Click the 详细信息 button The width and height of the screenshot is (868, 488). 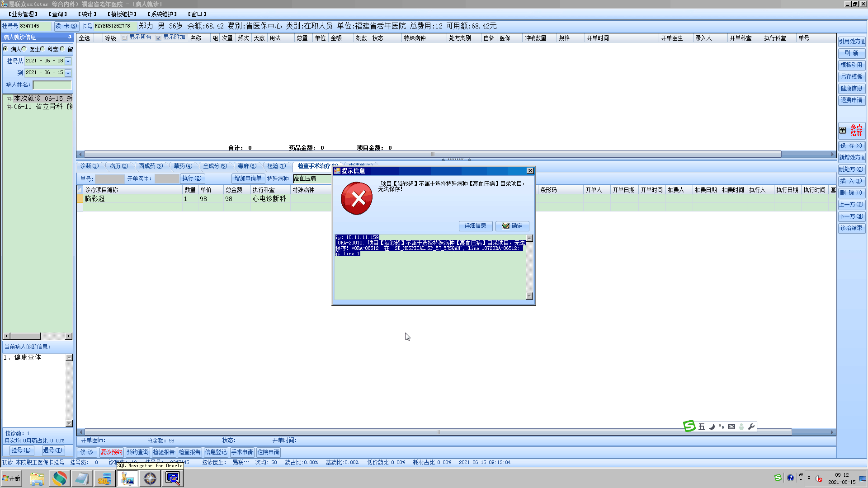475,226
